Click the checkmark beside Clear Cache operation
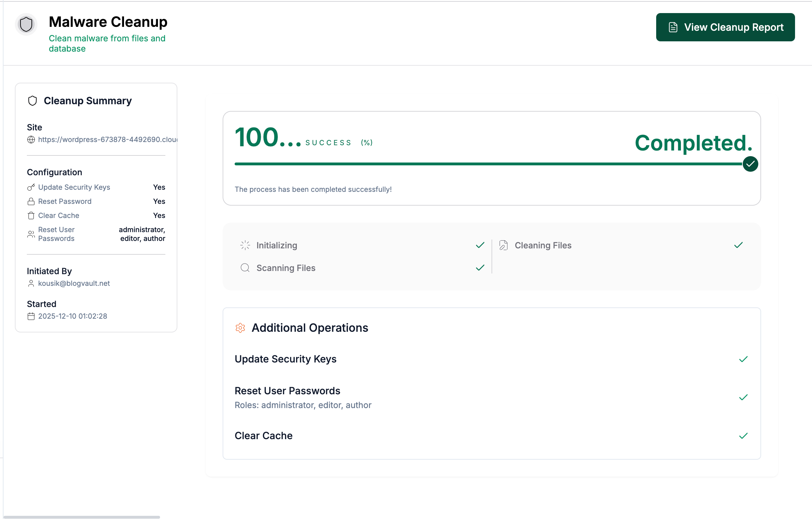Image resolution: width=812 pixels, height=519 pixels. 743,436
